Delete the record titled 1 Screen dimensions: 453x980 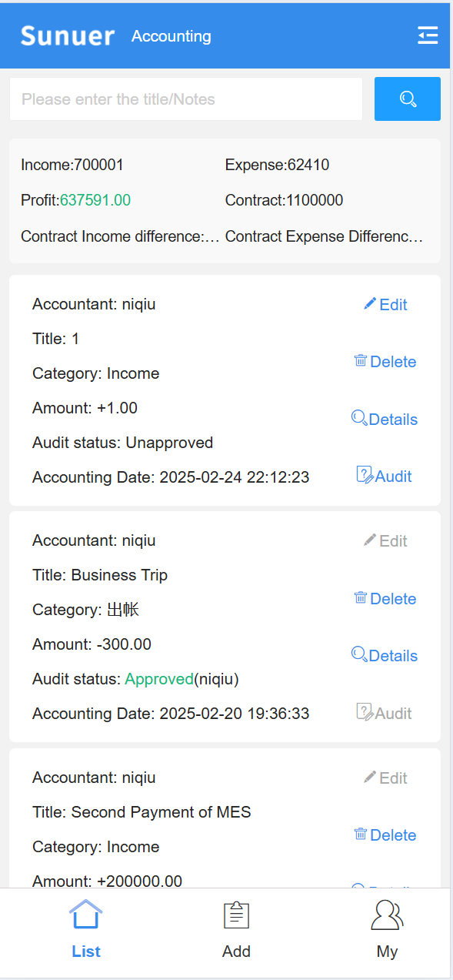point(385,361)
